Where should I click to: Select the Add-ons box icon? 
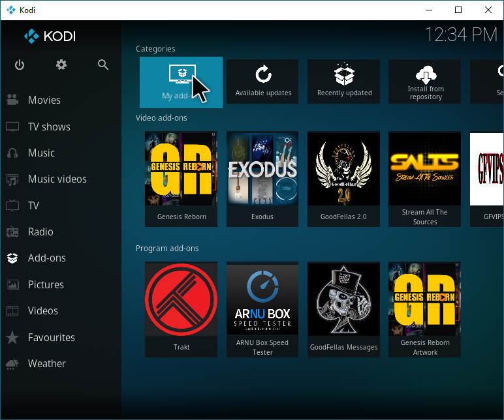coord(12,258)
